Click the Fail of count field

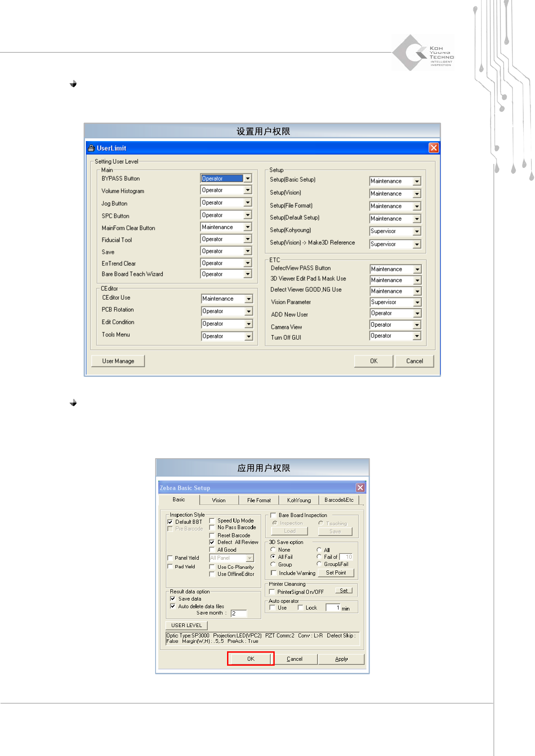click(346, 557)
